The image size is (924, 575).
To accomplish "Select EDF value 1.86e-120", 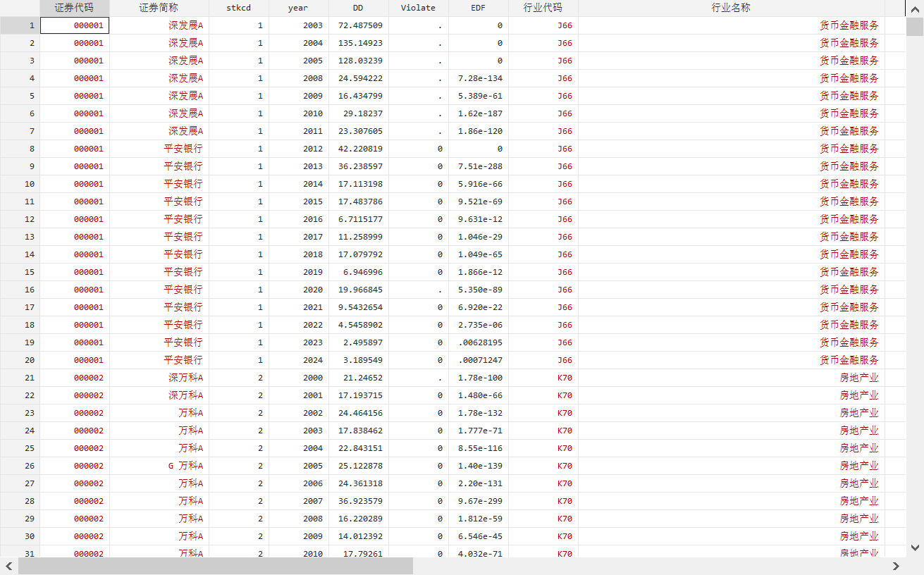I will (480, 131).
